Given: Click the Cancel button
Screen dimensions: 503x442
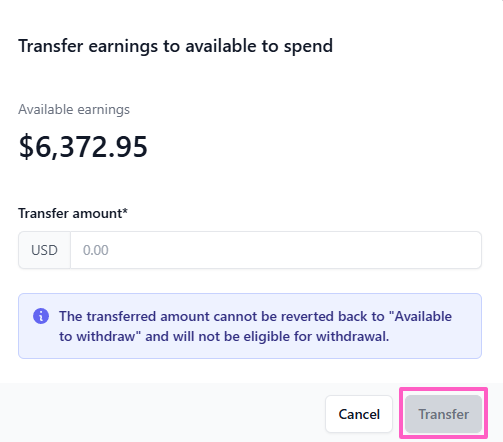Looking at the screenshot, I should [359, 414].
